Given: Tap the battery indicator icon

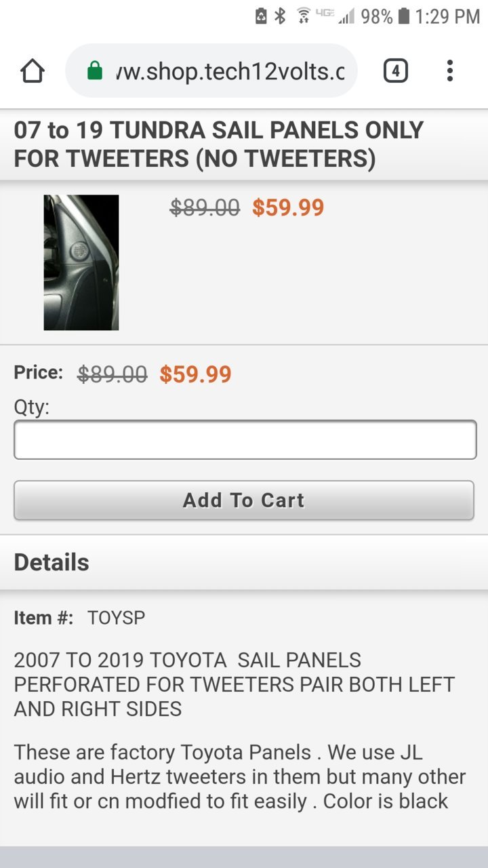Looking at the screenshot, I should pyautogui.click(x=404, y=16).
